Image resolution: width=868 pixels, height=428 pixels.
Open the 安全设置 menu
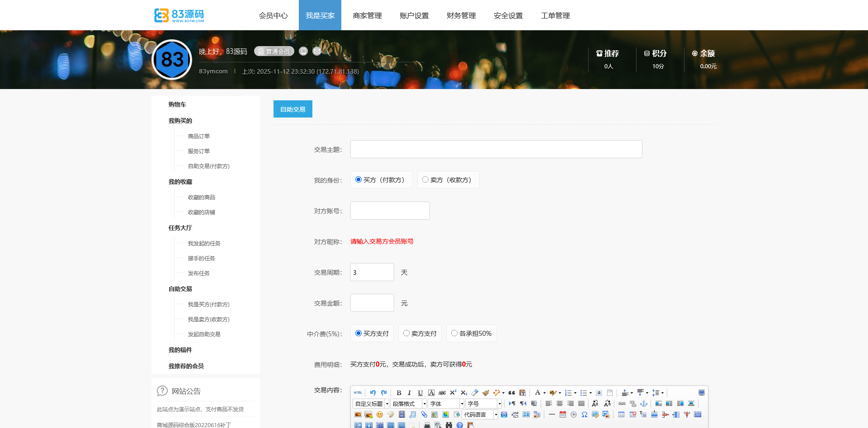point(508,15)
